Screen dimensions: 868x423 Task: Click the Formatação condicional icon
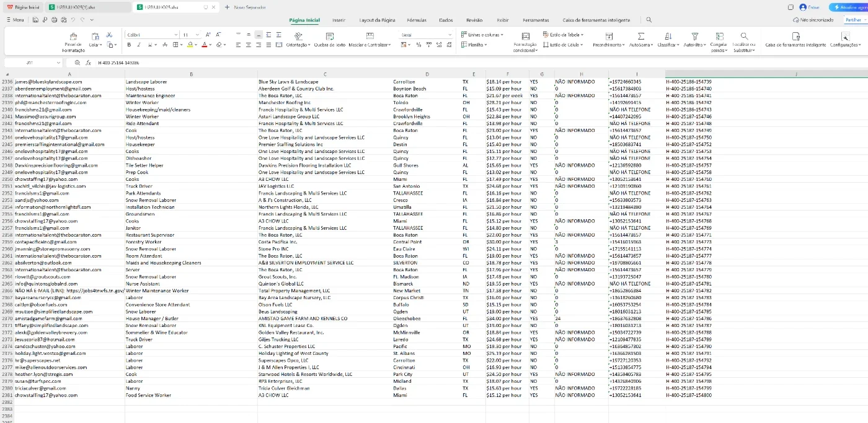click(526, 37)
